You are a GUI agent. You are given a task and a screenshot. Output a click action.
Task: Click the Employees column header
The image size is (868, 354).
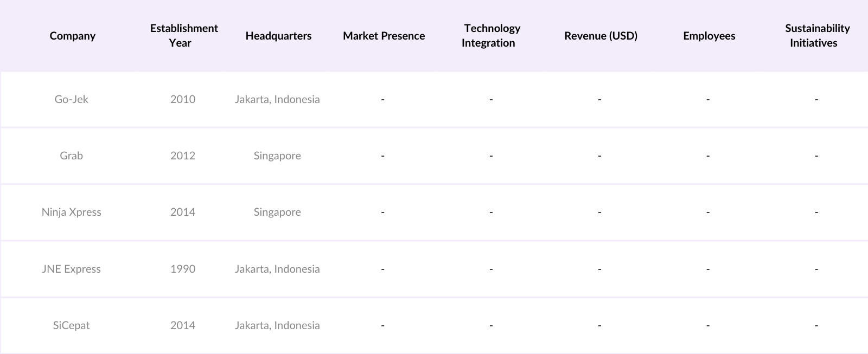(x=709, y=36)
